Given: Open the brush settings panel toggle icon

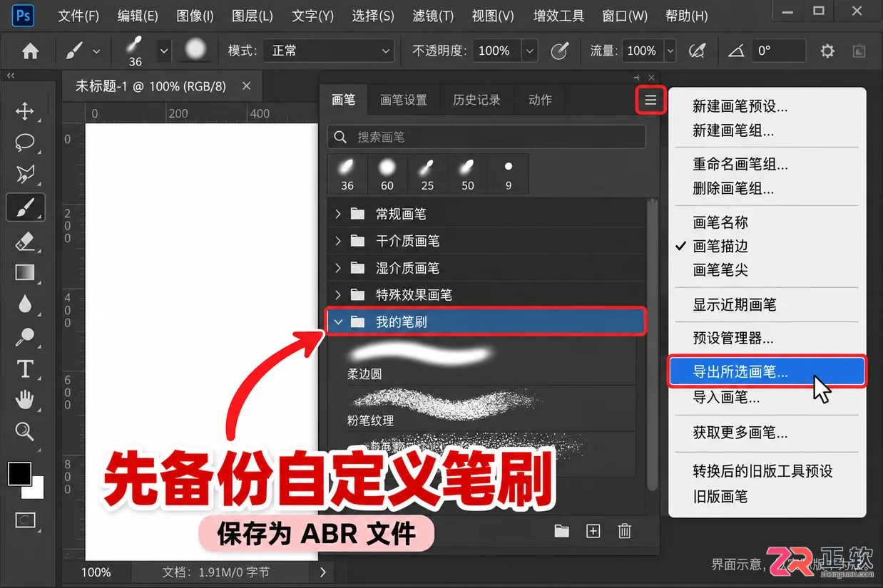Looking at the screenshot, I should pyautogui.click(x=195, y=50).
